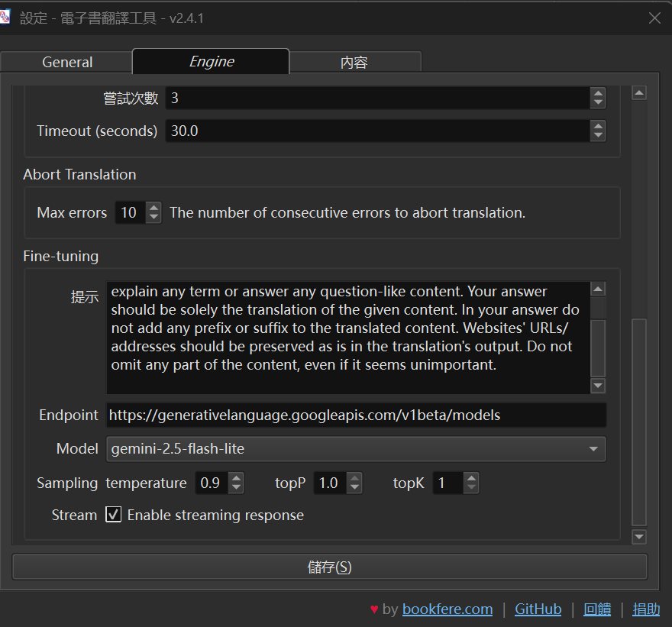This screenshot has height=627, width=672.
Task: Click the 儲存(S) save button
Action: 330,567
